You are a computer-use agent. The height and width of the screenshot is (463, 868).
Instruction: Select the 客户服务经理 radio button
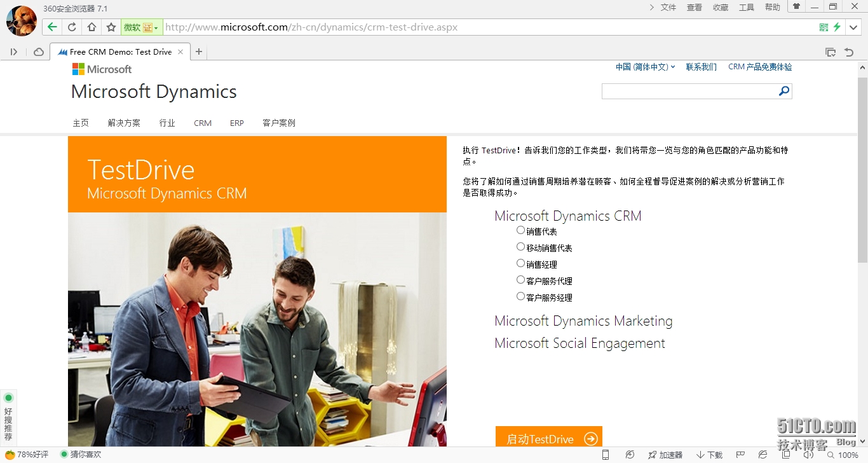pos(520,296)
